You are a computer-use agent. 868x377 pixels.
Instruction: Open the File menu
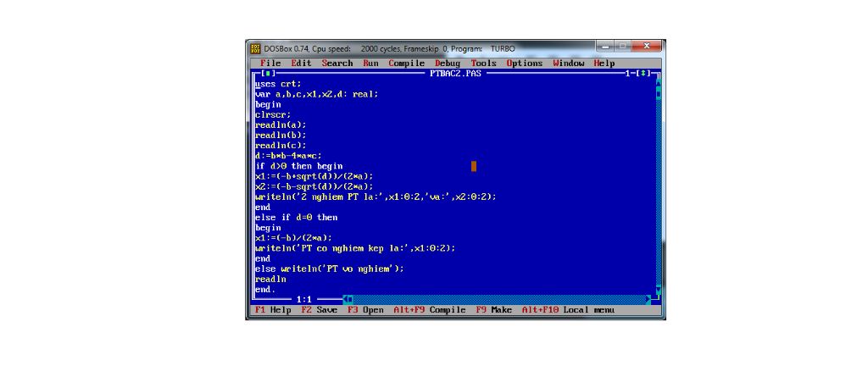270,63
